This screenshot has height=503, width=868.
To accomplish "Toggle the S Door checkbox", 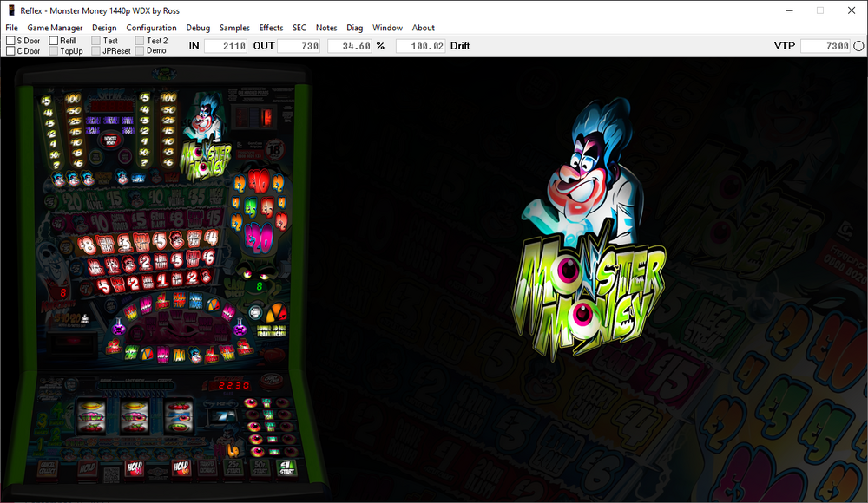I will click(10, 41).
